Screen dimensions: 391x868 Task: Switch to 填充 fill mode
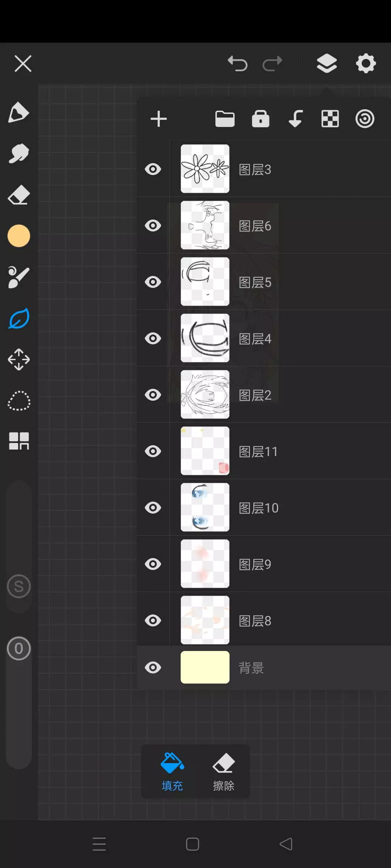tap(172, 772)
